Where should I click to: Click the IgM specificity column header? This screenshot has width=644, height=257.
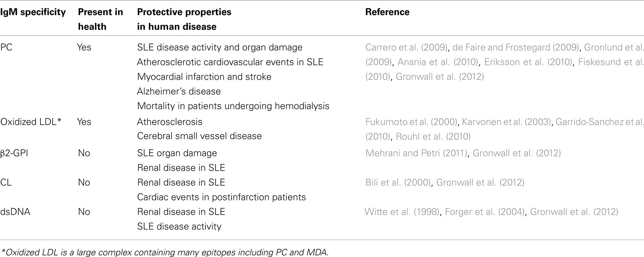(33, 12)
